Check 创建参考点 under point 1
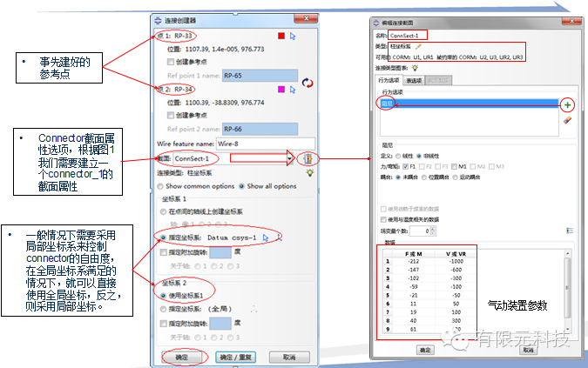588x368 pixels. point(171,62)
